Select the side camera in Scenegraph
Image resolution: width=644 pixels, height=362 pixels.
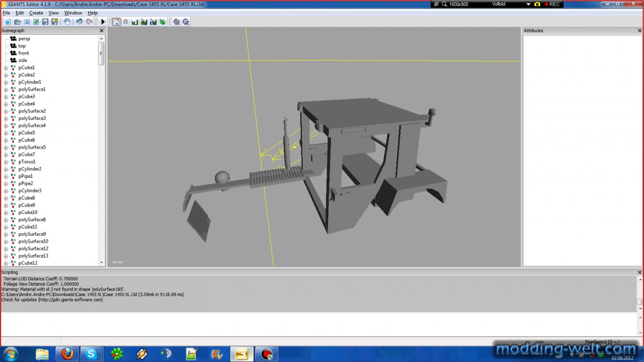click(x=23, y=60)
